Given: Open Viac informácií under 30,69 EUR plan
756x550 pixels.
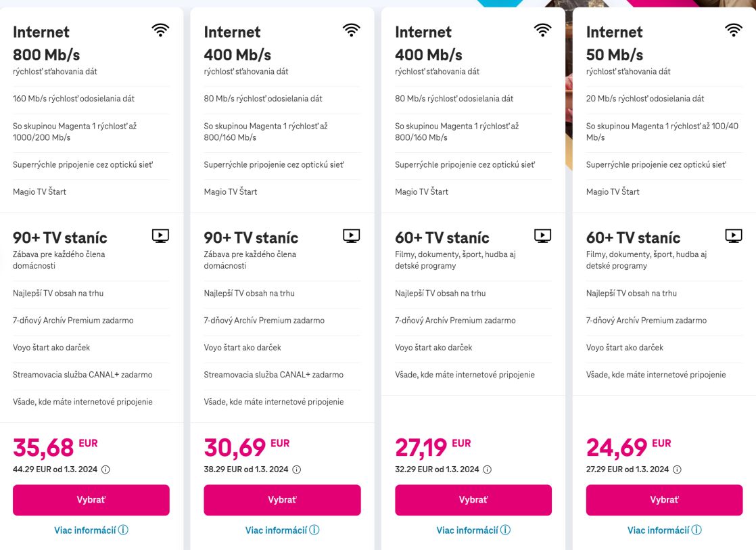Looking at the screenshot, I should (x=282, y=530).
